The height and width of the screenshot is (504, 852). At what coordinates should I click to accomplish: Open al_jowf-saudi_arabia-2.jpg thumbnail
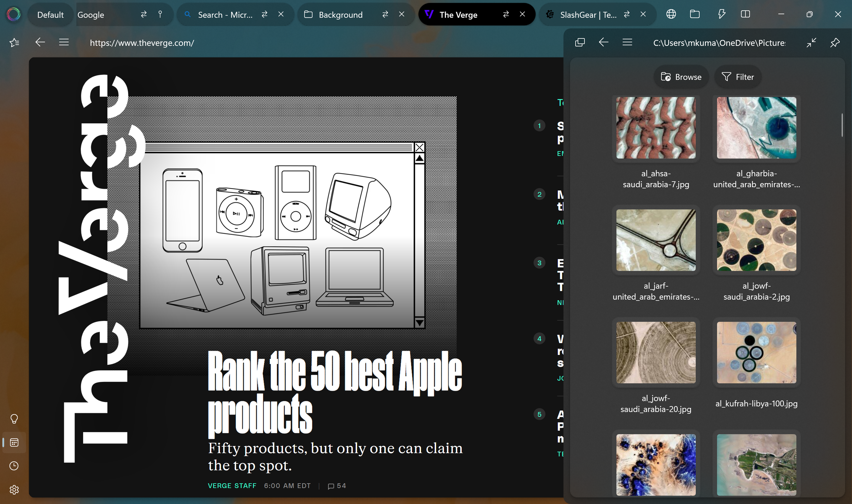click(x=756, y=240)
